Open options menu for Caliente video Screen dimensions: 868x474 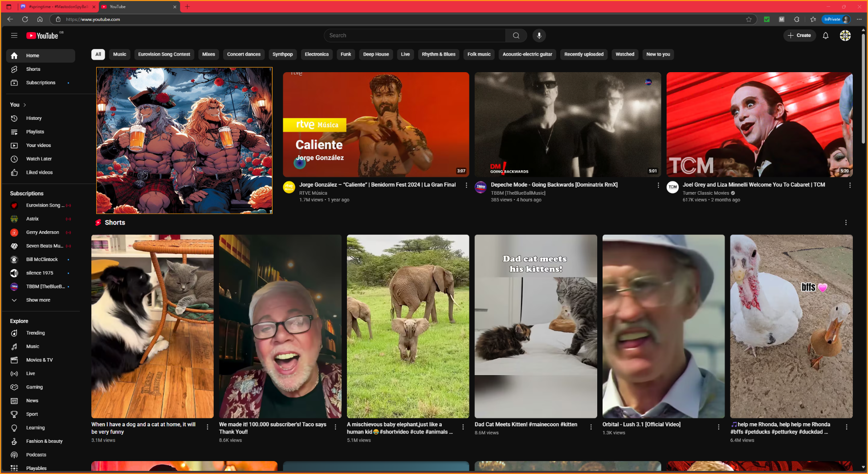[x=466, y=185]
